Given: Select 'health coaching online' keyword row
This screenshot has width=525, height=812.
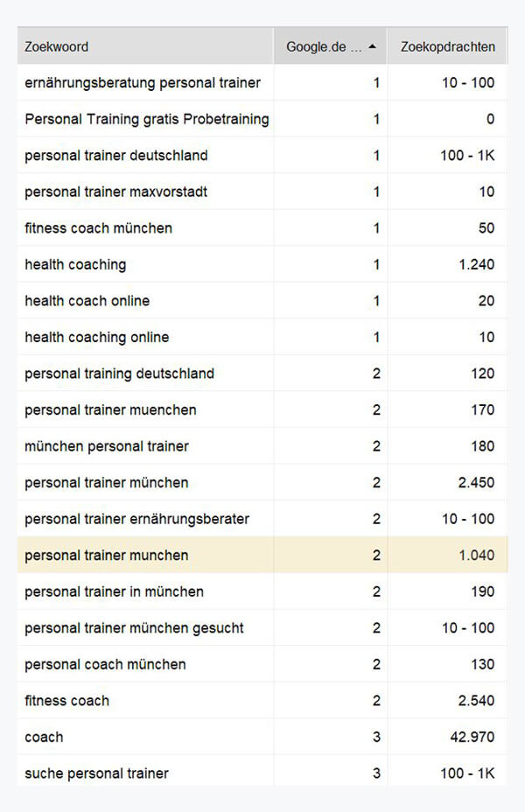Looking at the screenshot, I should click(x=97, y=337).
